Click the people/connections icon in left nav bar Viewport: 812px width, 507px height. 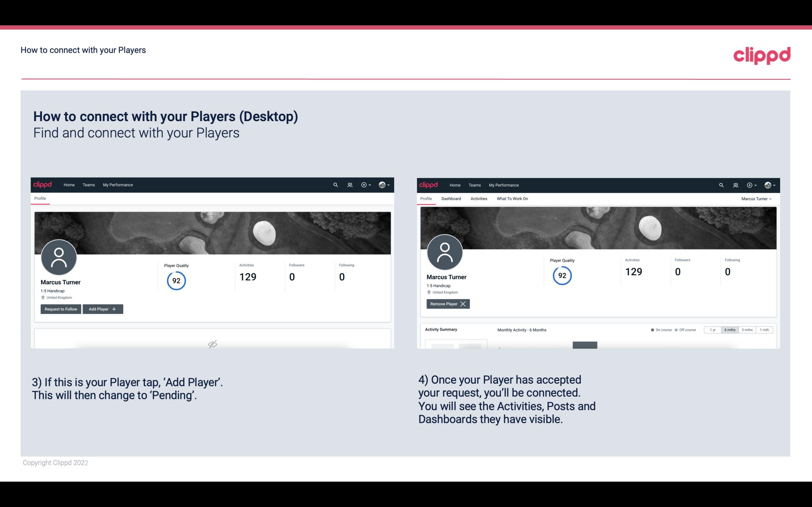pos(349,185)
